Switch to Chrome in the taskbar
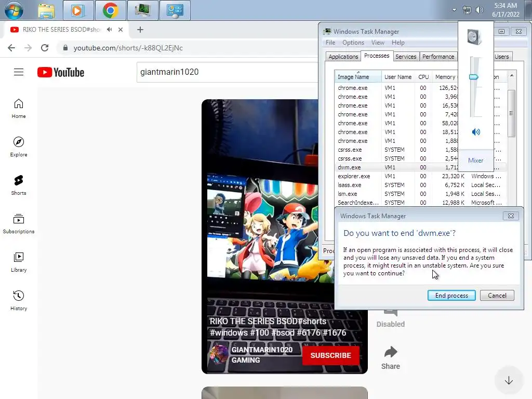The width and height of the screenshot is (532, 399). coord(110,10)
